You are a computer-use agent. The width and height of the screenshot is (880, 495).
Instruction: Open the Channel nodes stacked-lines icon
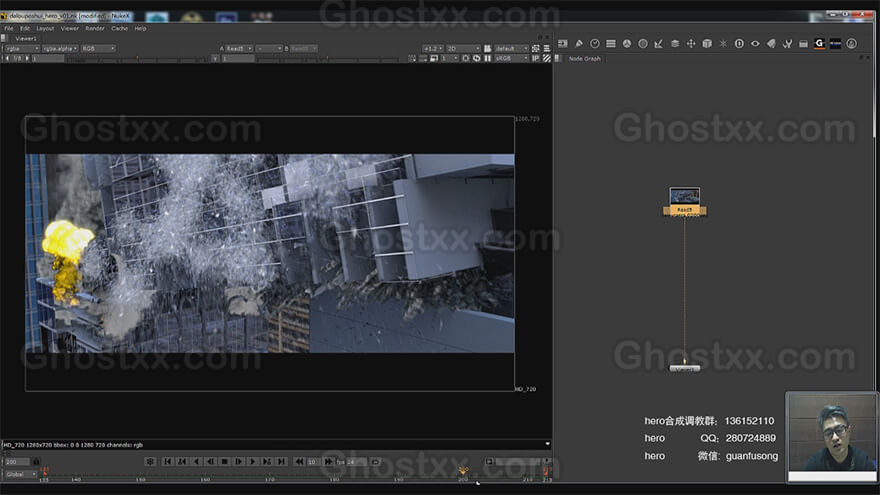[611, 44]
